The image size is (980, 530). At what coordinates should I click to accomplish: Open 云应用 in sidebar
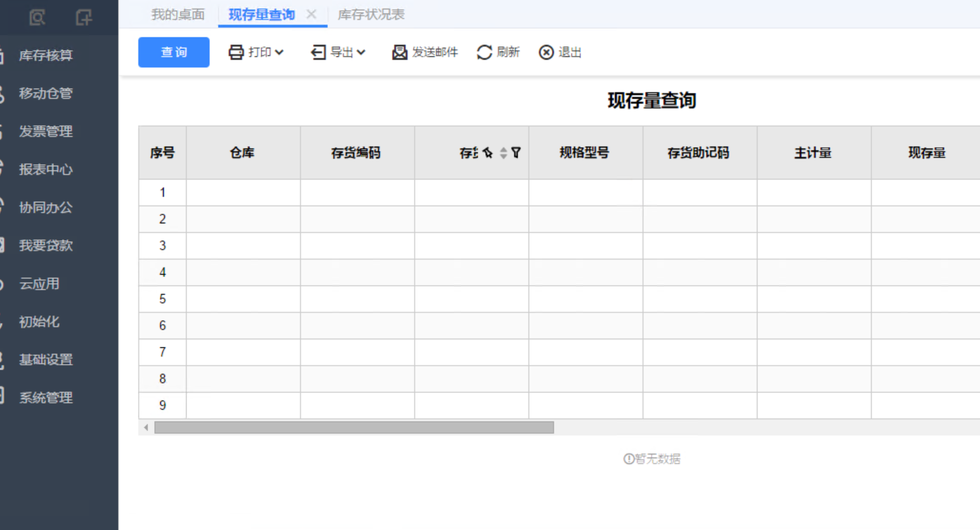click(x=39, y=283)
